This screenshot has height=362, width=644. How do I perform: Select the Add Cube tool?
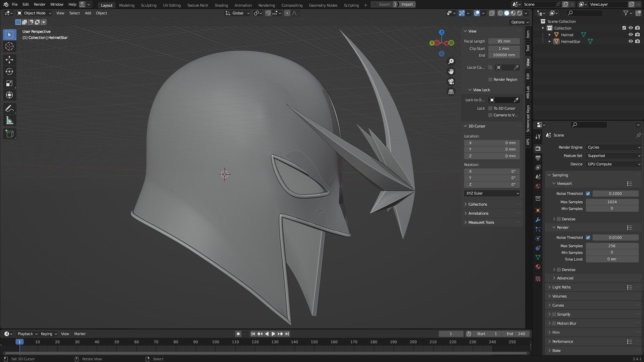coord(9,134)
